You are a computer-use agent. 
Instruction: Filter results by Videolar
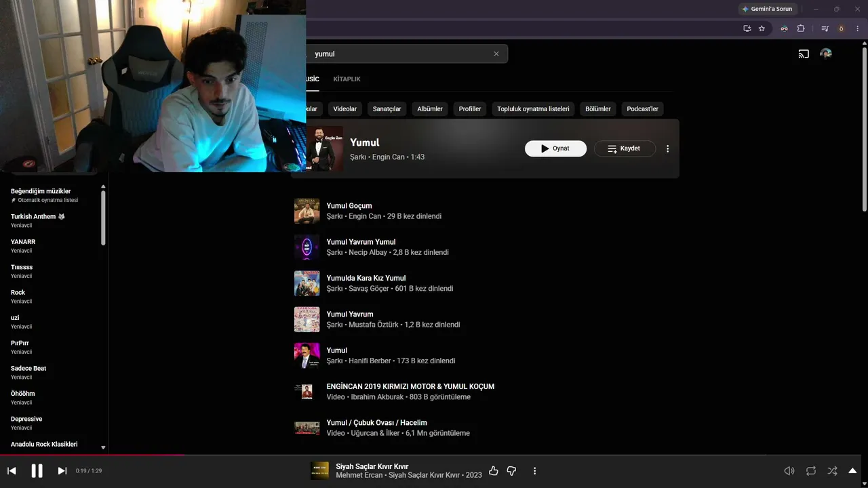[x=344, y=108]
